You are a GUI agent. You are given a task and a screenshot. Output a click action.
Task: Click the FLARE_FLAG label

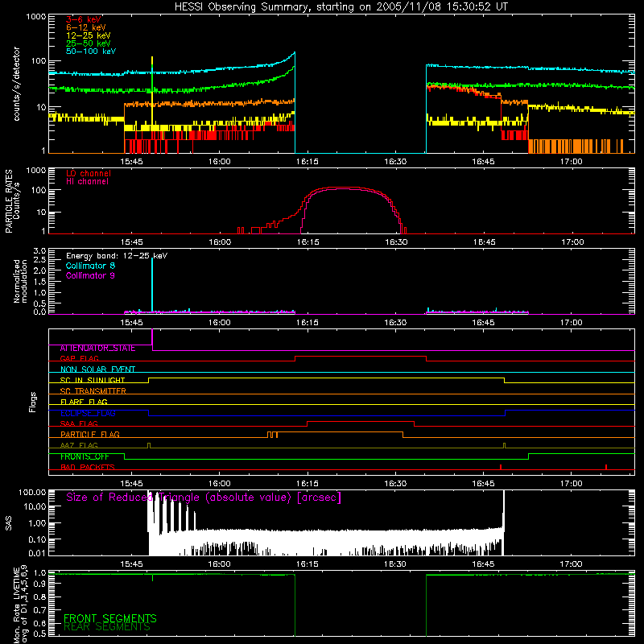click(84, 402)
